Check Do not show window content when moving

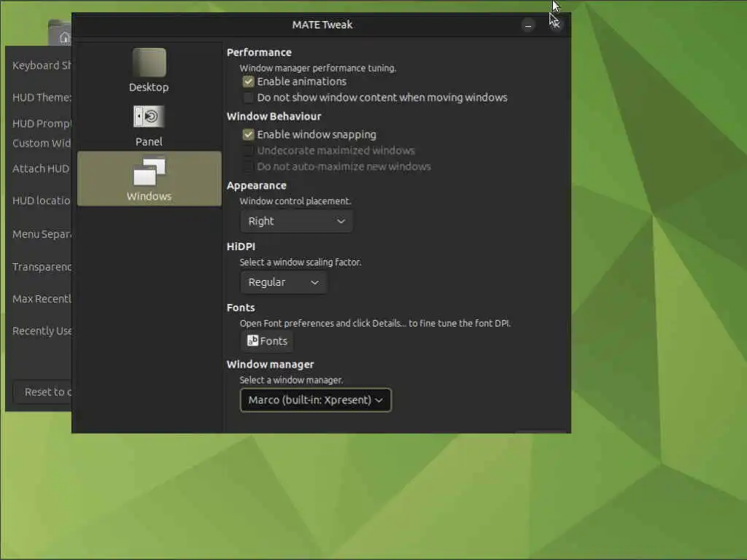coord(248,98)
